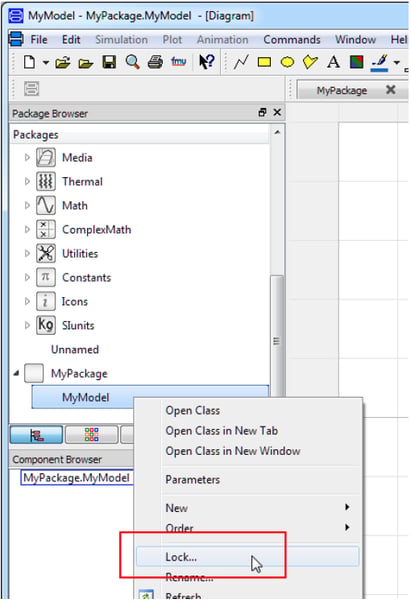Open the line color dropdown arrow

coord(396,62)
